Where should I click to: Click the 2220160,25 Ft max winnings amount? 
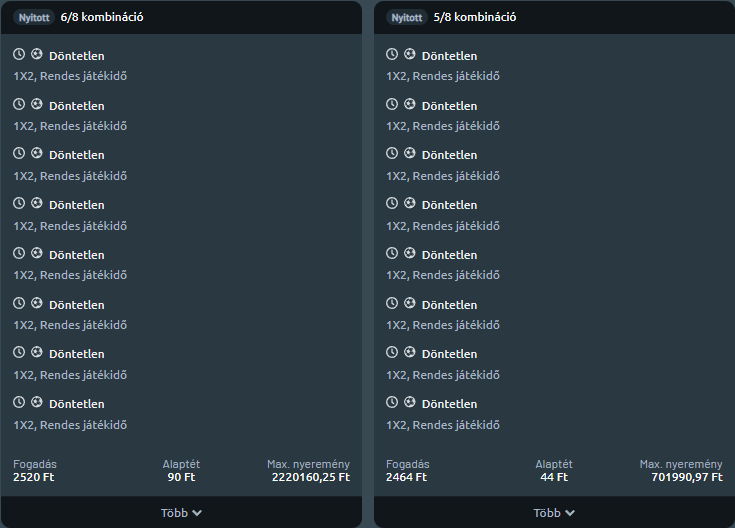pos(311,477)
